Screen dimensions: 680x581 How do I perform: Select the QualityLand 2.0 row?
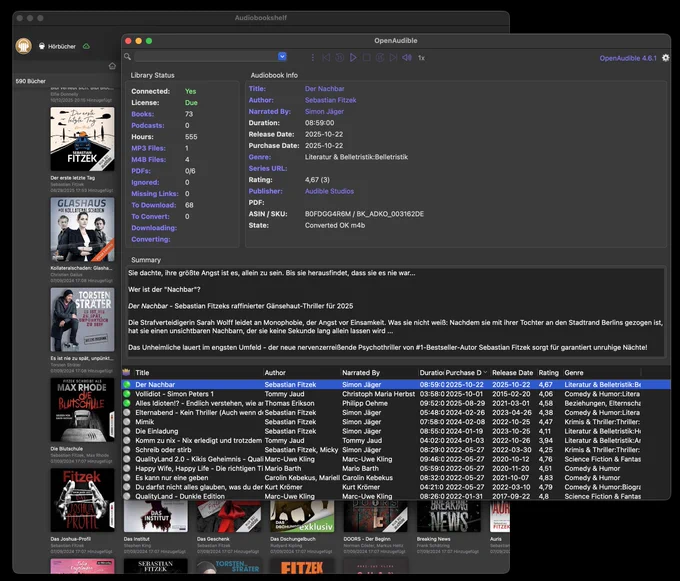tap(396, 459)
